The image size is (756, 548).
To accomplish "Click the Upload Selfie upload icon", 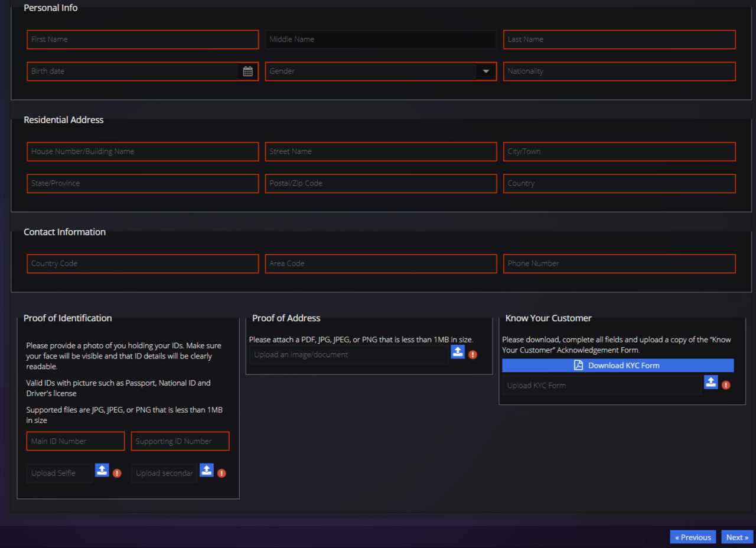I will point(102,471).
